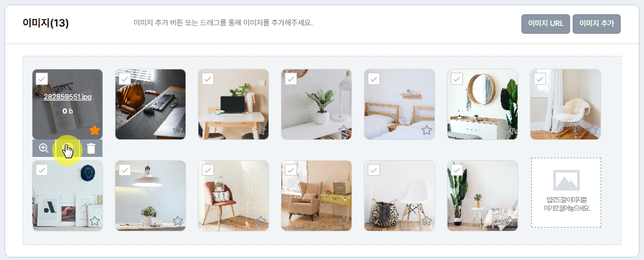Click the star on the framed letter A image
This screenshot has height=260, width=644.
(x=95, y=220)
